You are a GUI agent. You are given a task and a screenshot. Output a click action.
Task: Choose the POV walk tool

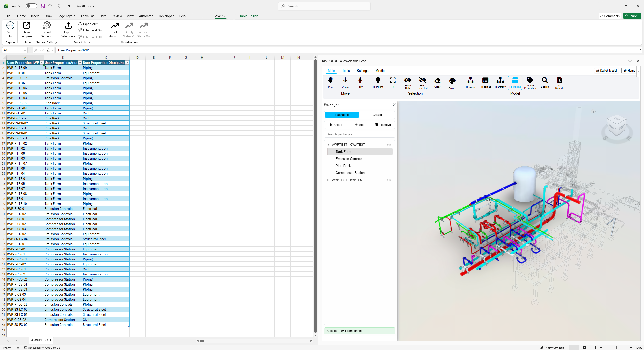click(x=360, y=83)
